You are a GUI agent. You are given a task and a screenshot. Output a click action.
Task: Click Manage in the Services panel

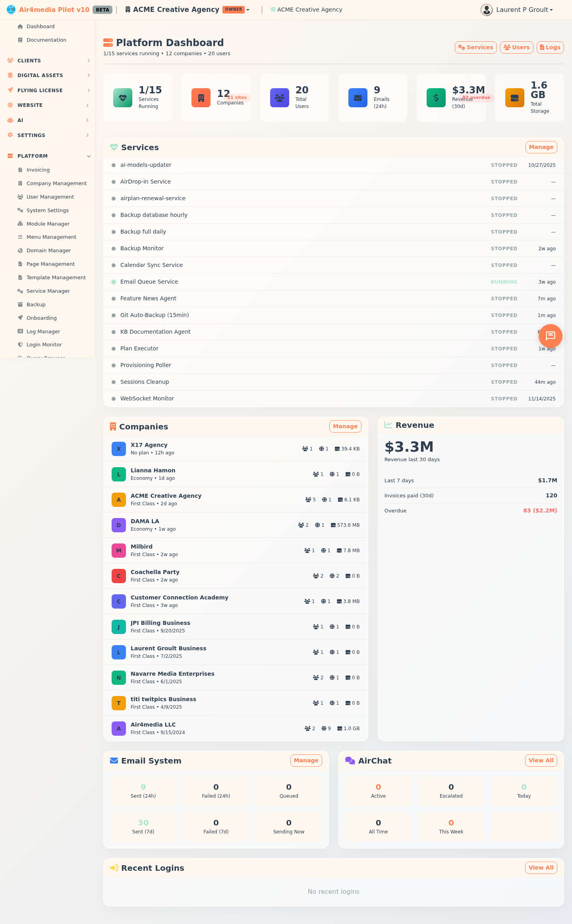(541, 147)
